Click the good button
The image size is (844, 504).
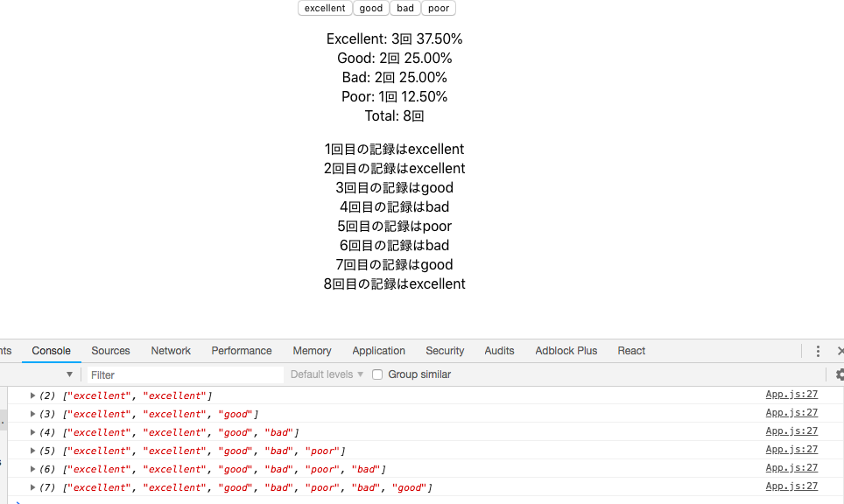click(x=371, y=8)
